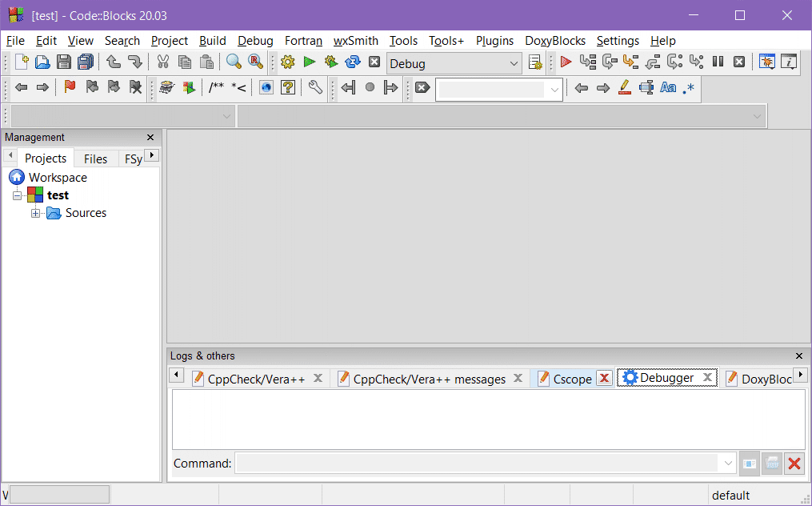Run the project with green play icon

pos(310,62)
